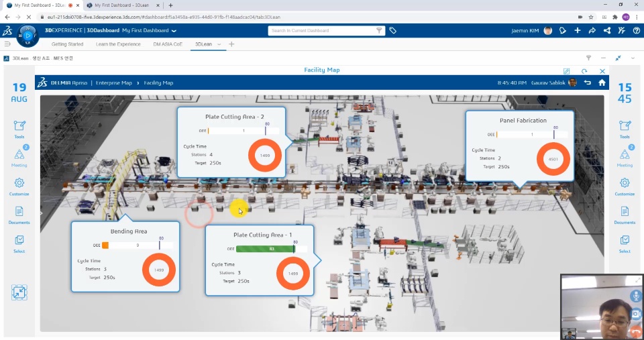This screenshot has height=340, width=644.
Task: Open notifications via the chat bubble icon
Action: [x=563, y=30]
